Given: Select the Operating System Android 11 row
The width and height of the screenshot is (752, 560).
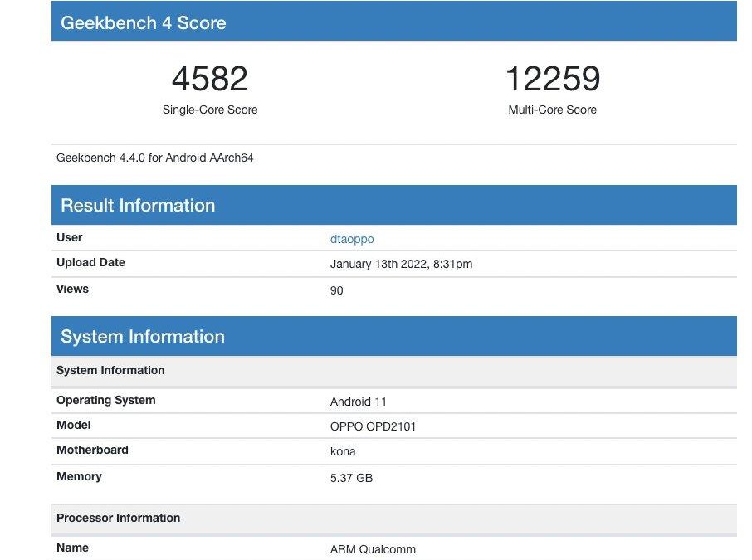Looking at the screenshot, I should coord(359,402).
